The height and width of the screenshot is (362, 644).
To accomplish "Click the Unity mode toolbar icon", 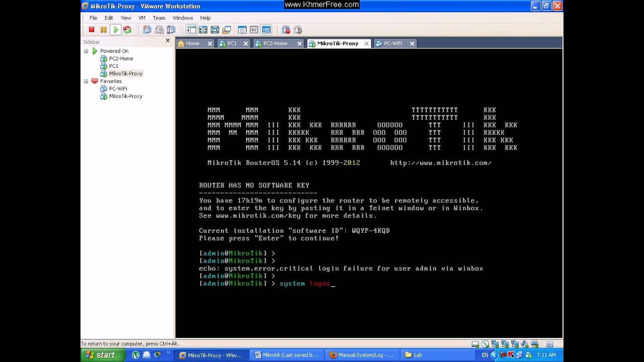I will pyautogui.click(x=227, y=30).
